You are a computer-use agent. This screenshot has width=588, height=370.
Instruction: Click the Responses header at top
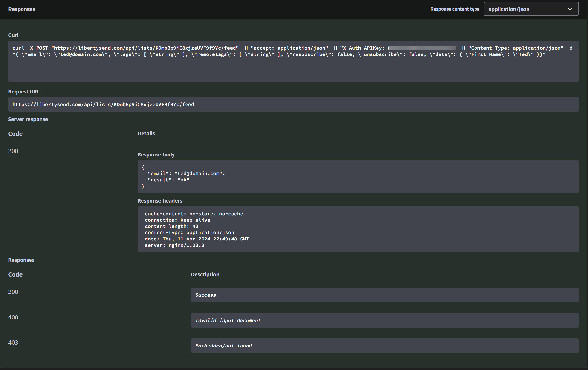[22, 9]
